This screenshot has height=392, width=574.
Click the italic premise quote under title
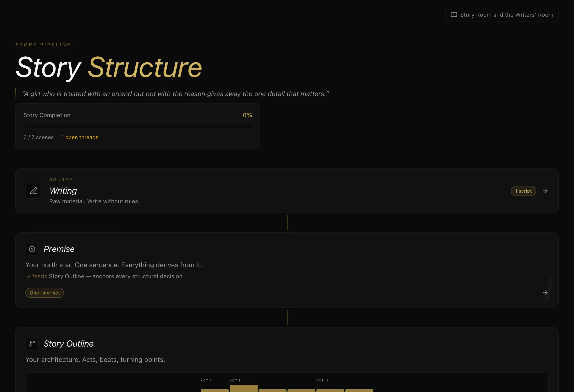click(175, 94)
